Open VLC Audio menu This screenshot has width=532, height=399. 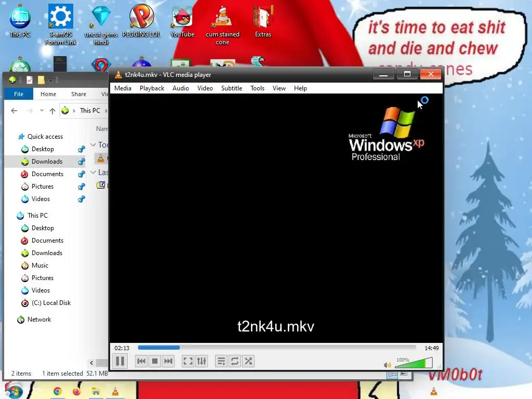click(x=180, y=88)
